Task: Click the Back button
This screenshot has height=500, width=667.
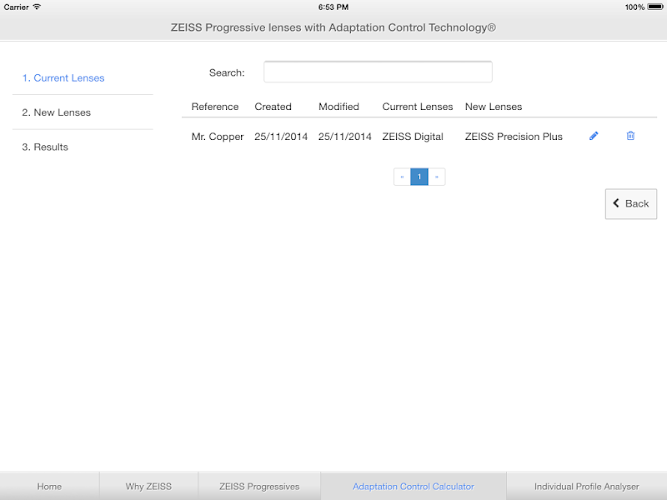Action: (x=631, y=204)
